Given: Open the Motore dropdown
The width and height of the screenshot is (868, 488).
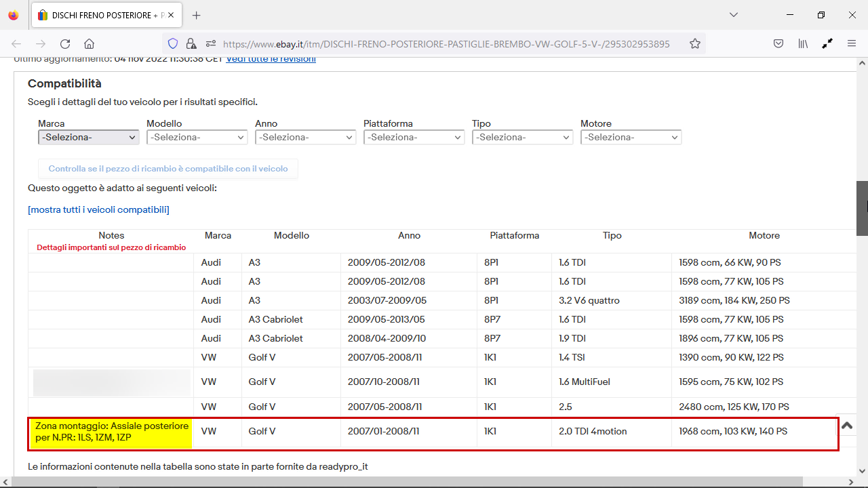Looking at the screenshot, I should 631,137.
